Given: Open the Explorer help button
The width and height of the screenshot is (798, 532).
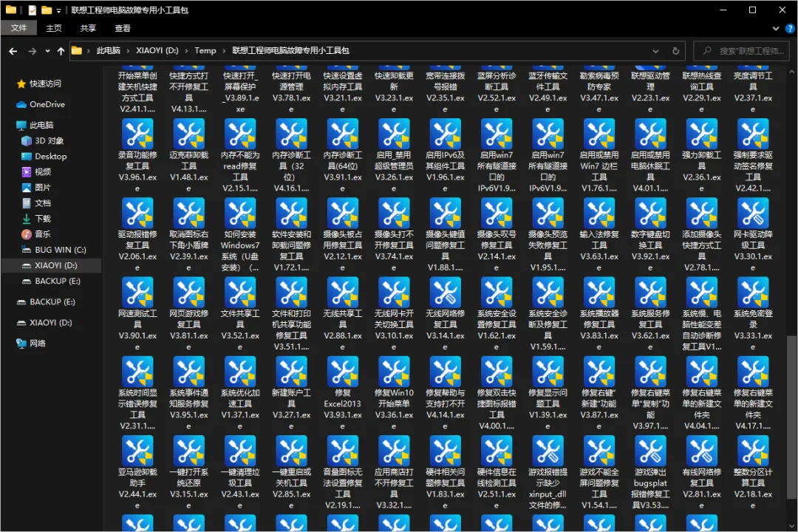Looking at the screenshot, I should (x=790, y=29).
